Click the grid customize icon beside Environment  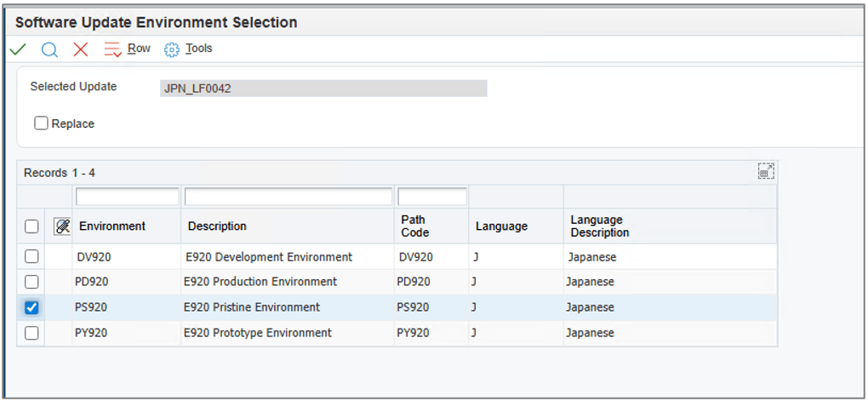coord(62,226)
